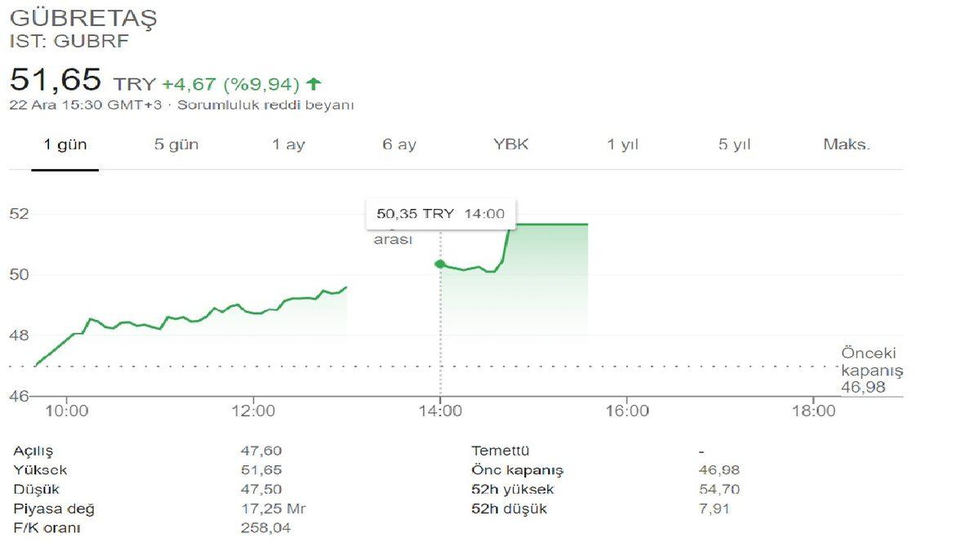
Task: Open the 1 ay chart range
Action: 288,145
